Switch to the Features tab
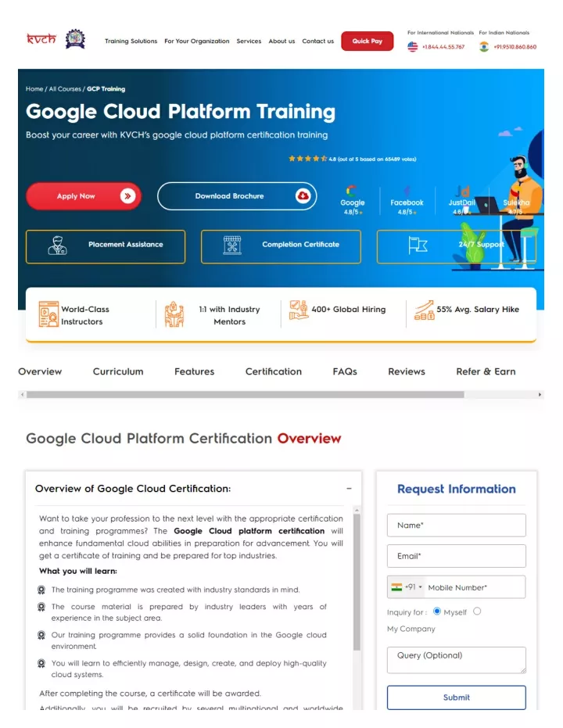 click(195, 371)
